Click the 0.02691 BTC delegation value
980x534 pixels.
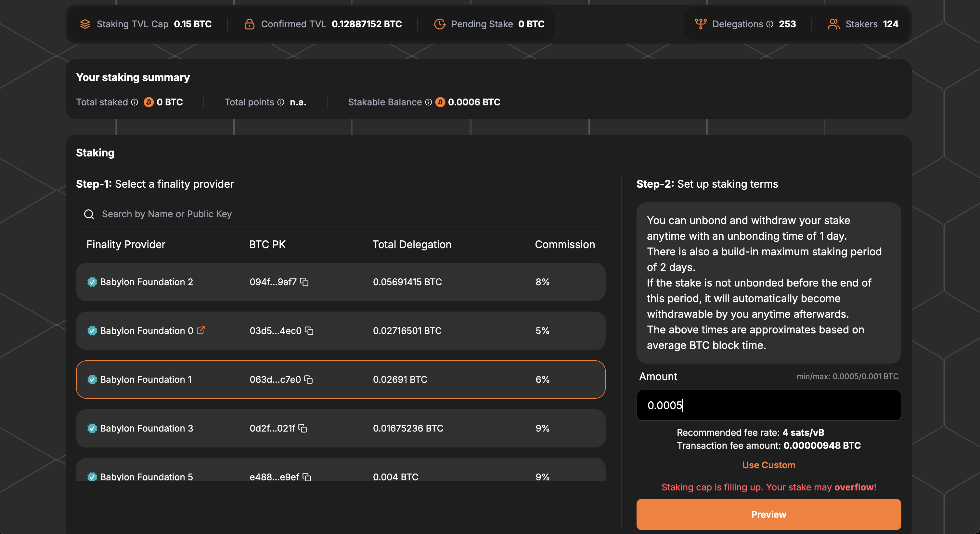400,379
